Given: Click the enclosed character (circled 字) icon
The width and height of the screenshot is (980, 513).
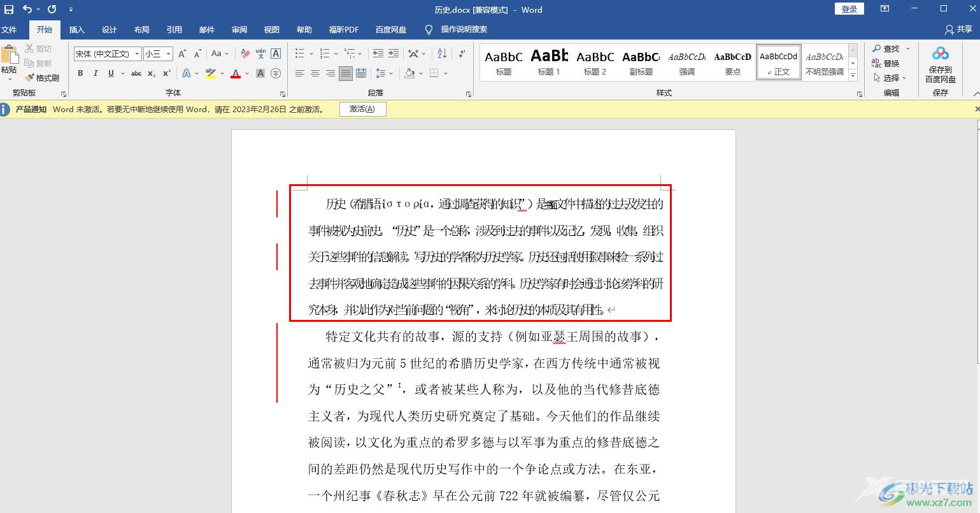Looking at the screenshot, I should click(276, 73).
